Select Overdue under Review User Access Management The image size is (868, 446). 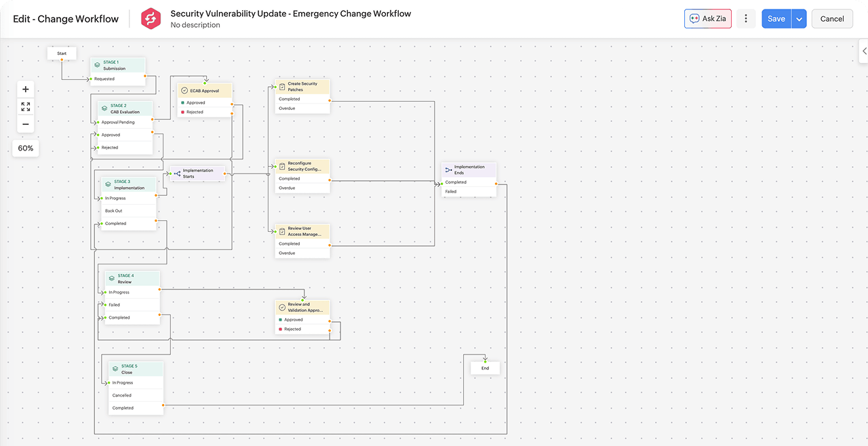tap(302, 253)
